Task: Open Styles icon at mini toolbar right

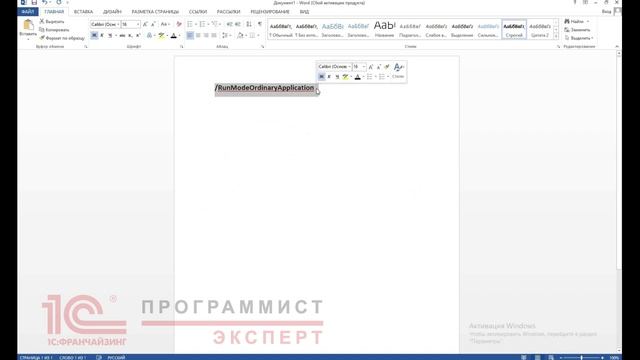Action: click(398, 67)
